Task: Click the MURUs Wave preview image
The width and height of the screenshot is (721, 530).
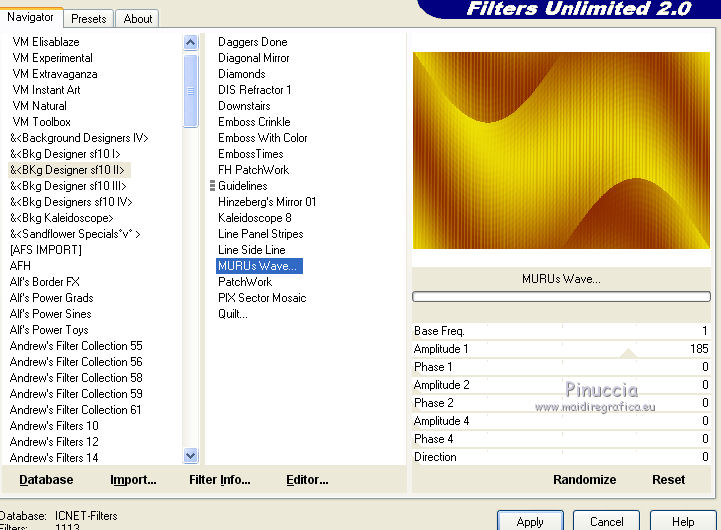Action: 561,150
